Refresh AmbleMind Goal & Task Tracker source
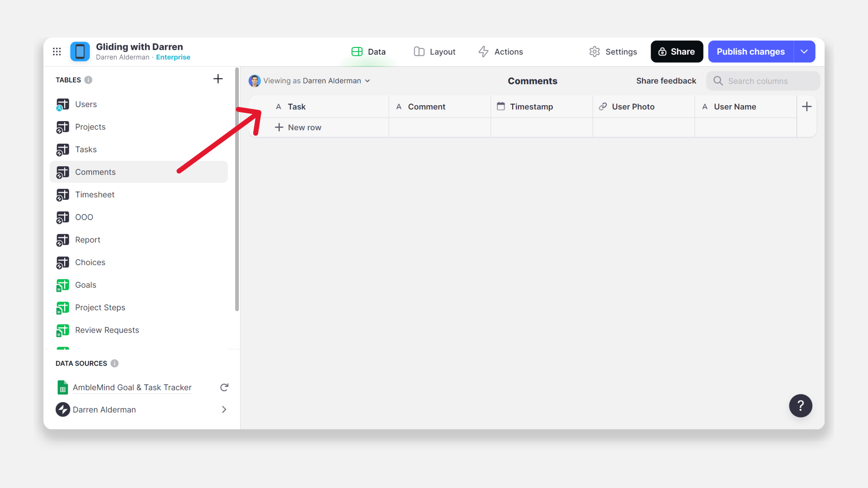Viewport: 868px width, 488px height. click(x=224, y=387)
